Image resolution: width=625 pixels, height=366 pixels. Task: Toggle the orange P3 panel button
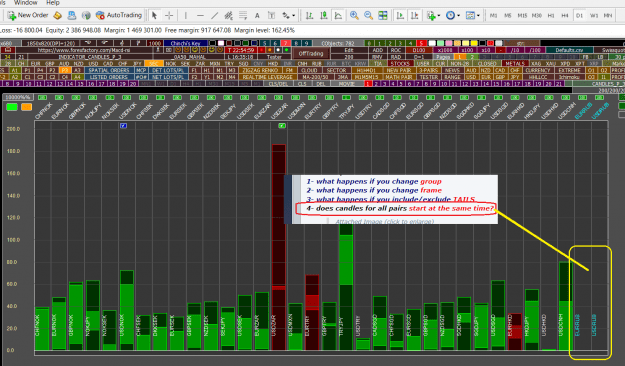click(x=65, y=70)
